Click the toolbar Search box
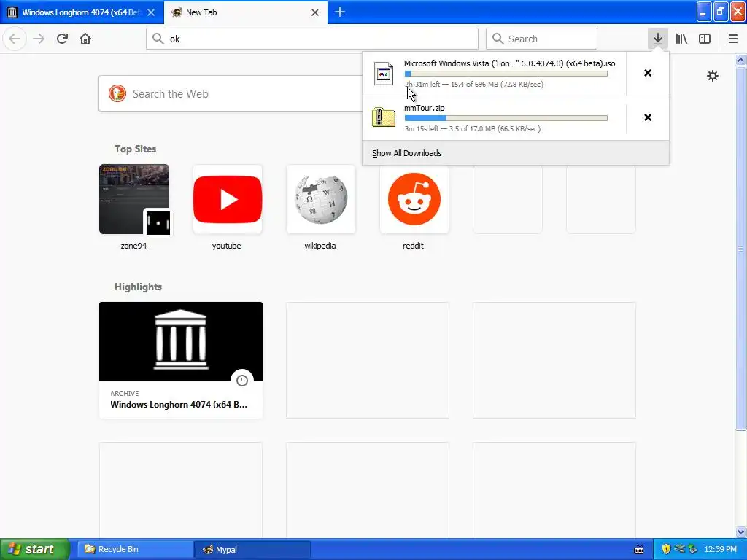The width and height of the screenshot is (747, 560). (541, 39)
